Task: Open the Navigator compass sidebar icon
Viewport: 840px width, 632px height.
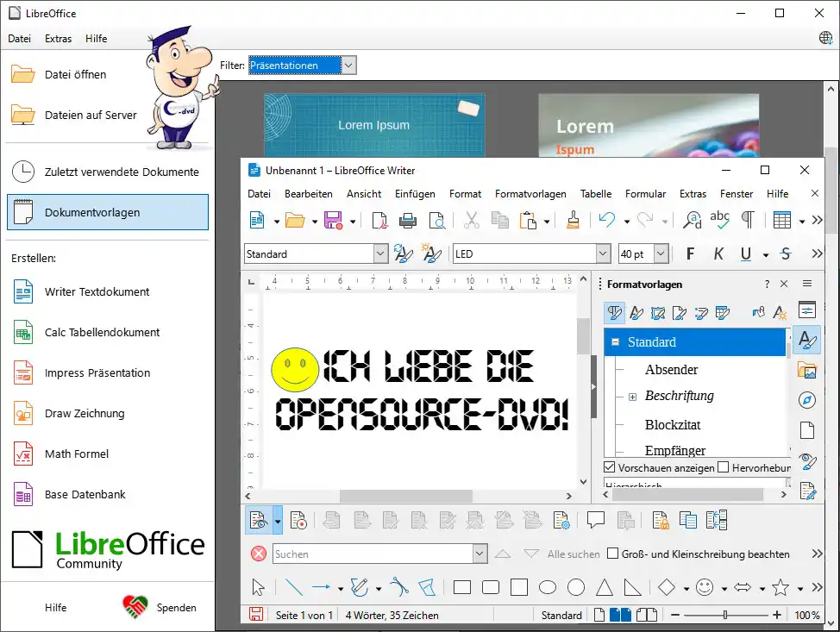Action: (x=806, y=400)
